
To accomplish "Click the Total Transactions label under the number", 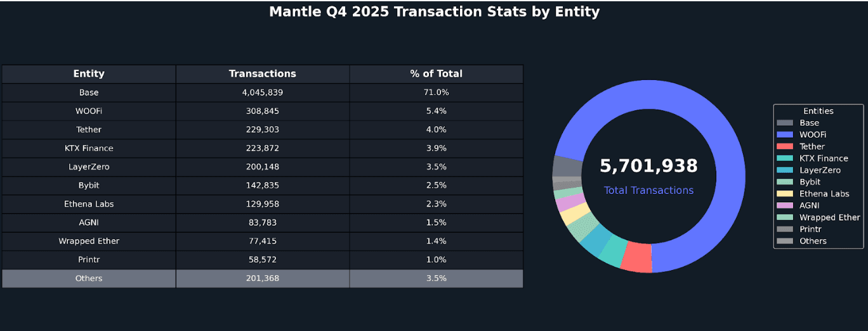I will (x=648, y=190).
